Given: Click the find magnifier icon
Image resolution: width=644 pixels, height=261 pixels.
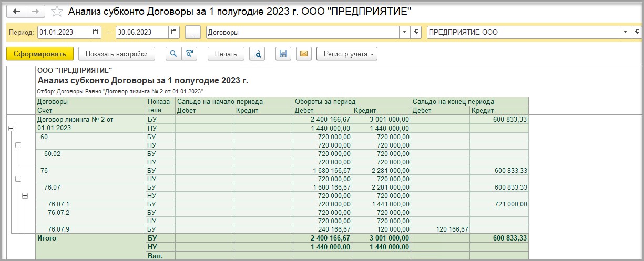Looking at the screenshot, I should (173, 54).
